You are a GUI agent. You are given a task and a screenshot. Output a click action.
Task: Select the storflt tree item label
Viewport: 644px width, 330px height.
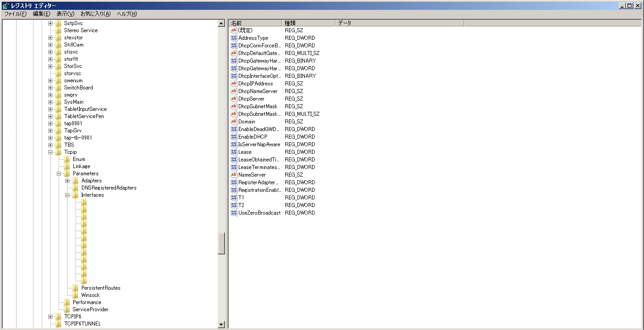[71, 59]
